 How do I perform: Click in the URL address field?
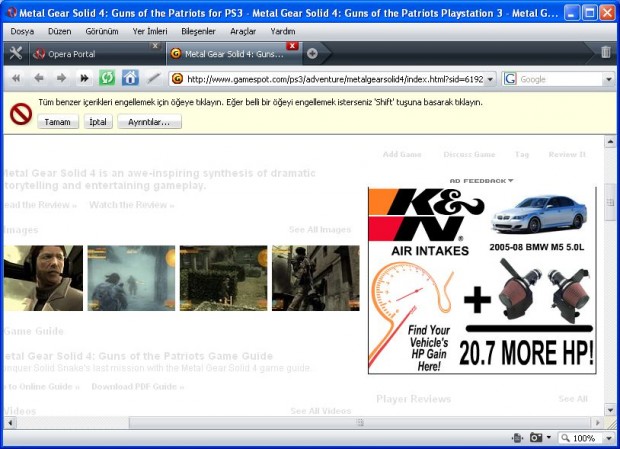pos(335,79)
